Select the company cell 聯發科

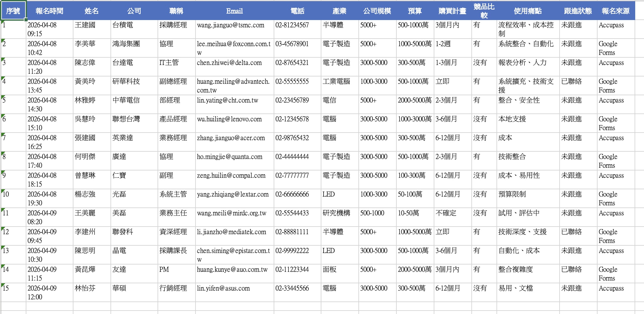(134, 236)
